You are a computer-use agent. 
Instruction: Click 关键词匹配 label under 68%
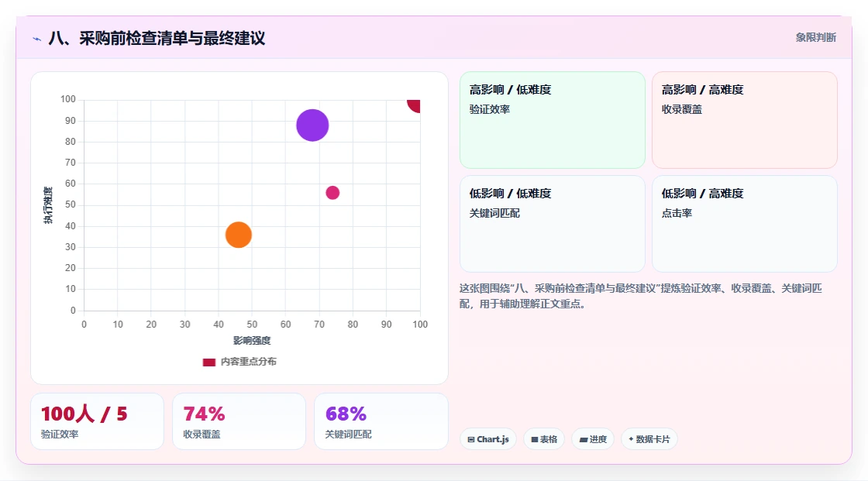348,435
